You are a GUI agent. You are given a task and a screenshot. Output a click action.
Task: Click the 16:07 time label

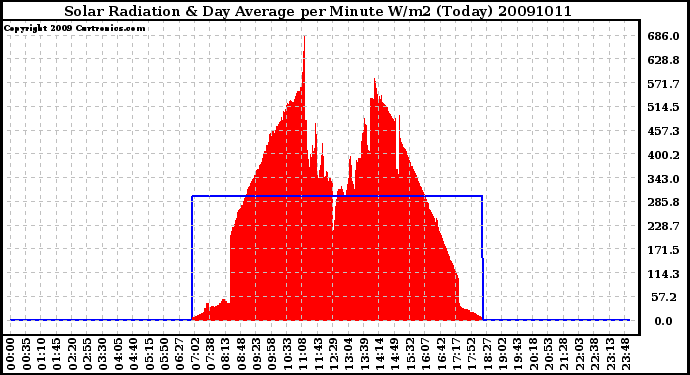point(426,354)
